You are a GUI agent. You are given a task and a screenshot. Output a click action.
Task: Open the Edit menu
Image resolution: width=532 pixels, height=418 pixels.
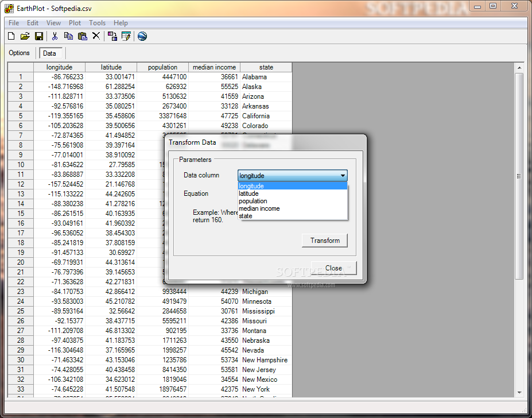(x=33, y=23)
